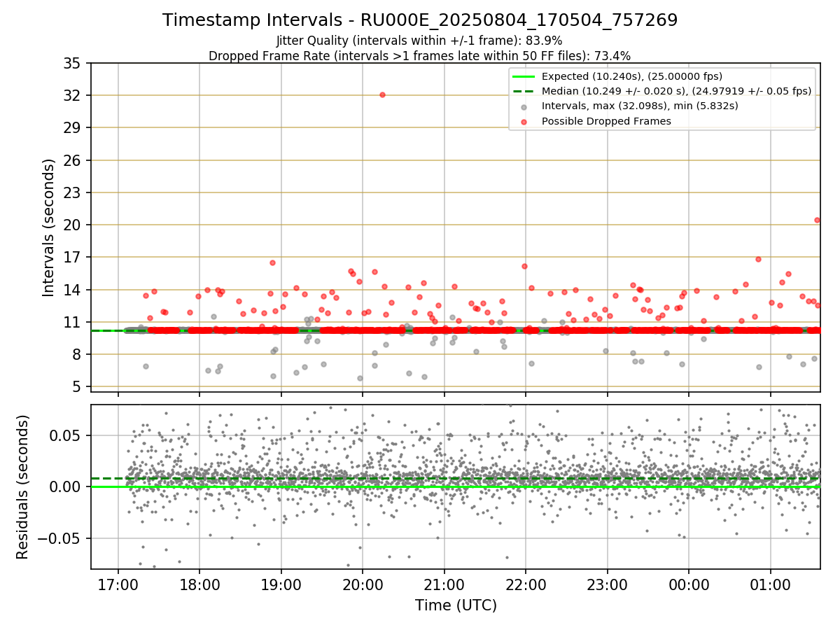This screenshot has height=630, width=840.
Task: Click the 'Median (10.249 +/- 0.020 s)' legend entry
Action: pos(677,91)
